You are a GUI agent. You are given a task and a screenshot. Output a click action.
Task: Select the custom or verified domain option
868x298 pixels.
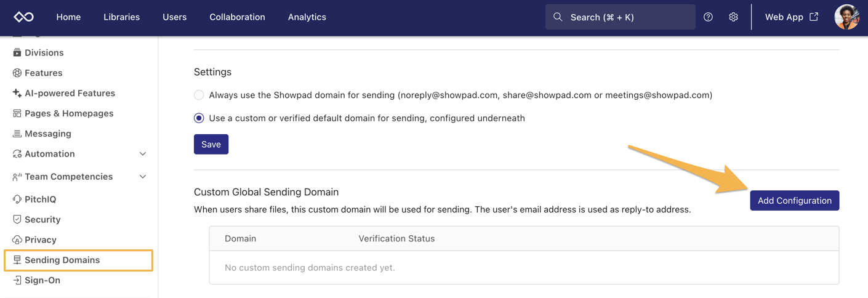[199, 118]
